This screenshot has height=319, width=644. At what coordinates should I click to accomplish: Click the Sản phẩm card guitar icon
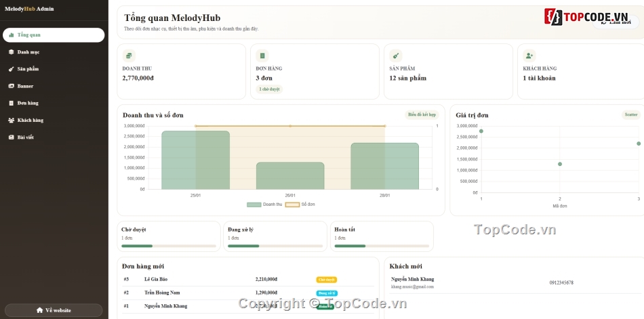pos(396,56)
